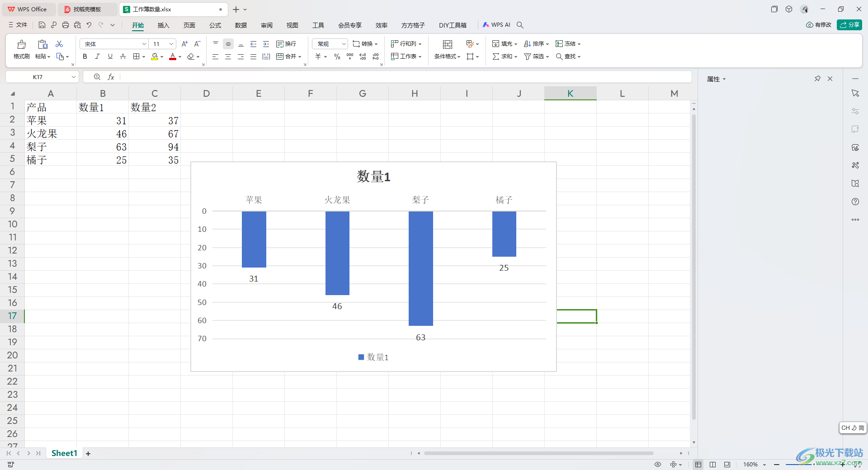868x470 pixels.
Task: Toggle middle vertical alignment
Action: point(228,44)
